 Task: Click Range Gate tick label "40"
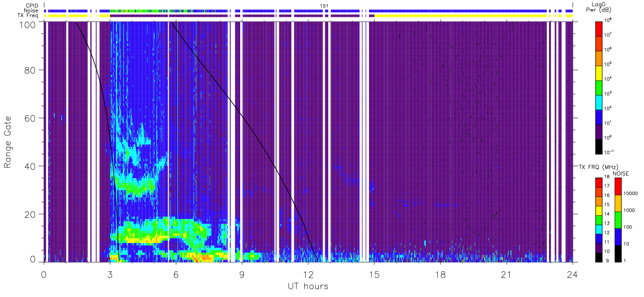click(30, 166)
